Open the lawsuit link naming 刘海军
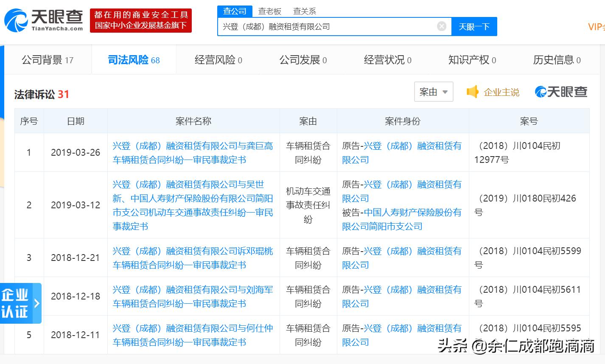Screen dimensions: 605x364 (x=193, y=297)
